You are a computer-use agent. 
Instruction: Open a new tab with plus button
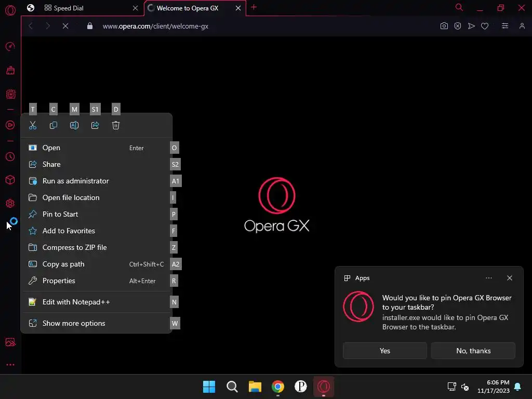[x=254, y=7]
